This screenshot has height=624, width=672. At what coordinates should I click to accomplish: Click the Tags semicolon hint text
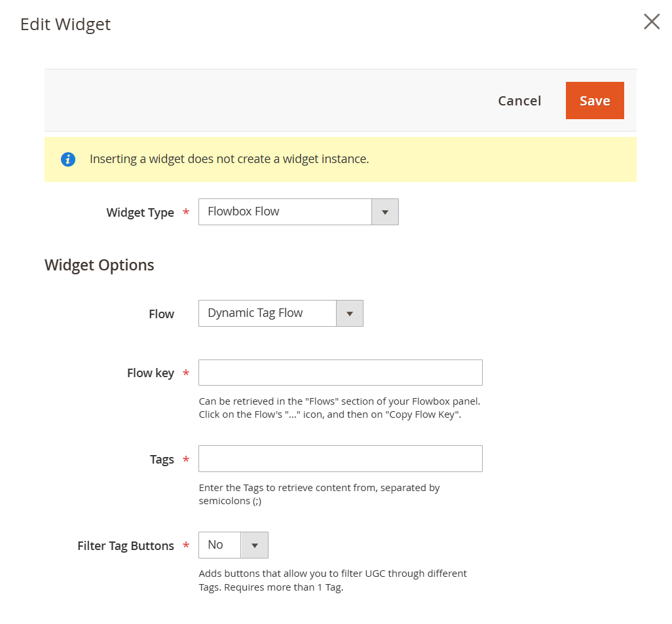pos(319,494)
